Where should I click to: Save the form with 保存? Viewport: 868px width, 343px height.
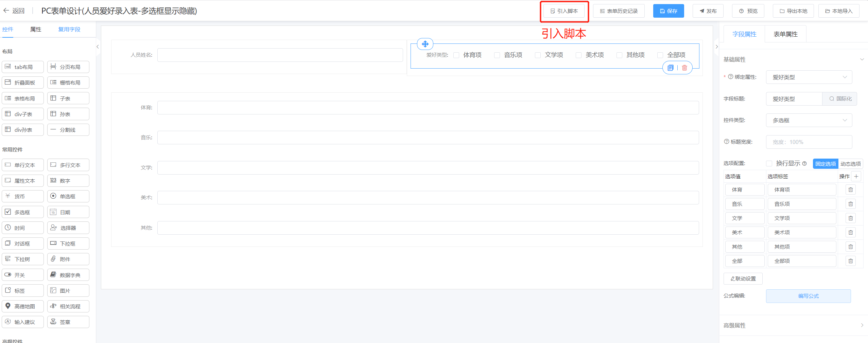tap(669, 11)
